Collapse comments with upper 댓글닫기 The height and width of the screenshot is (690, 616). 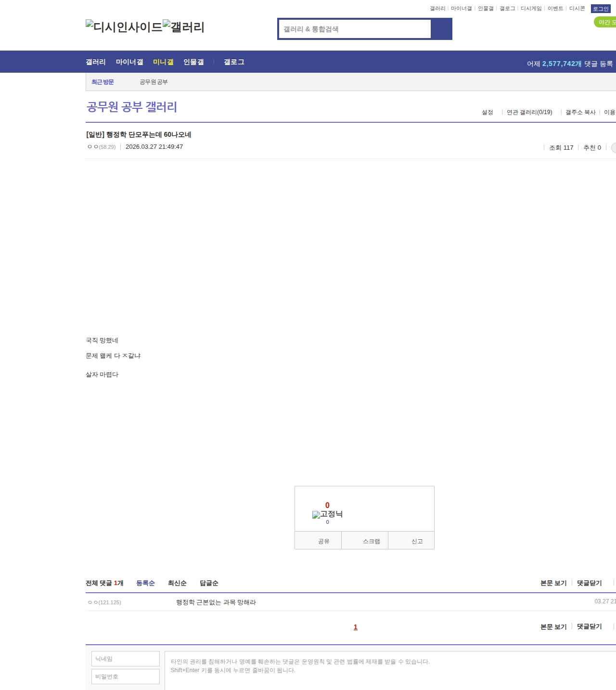click(x=589, y=583)
